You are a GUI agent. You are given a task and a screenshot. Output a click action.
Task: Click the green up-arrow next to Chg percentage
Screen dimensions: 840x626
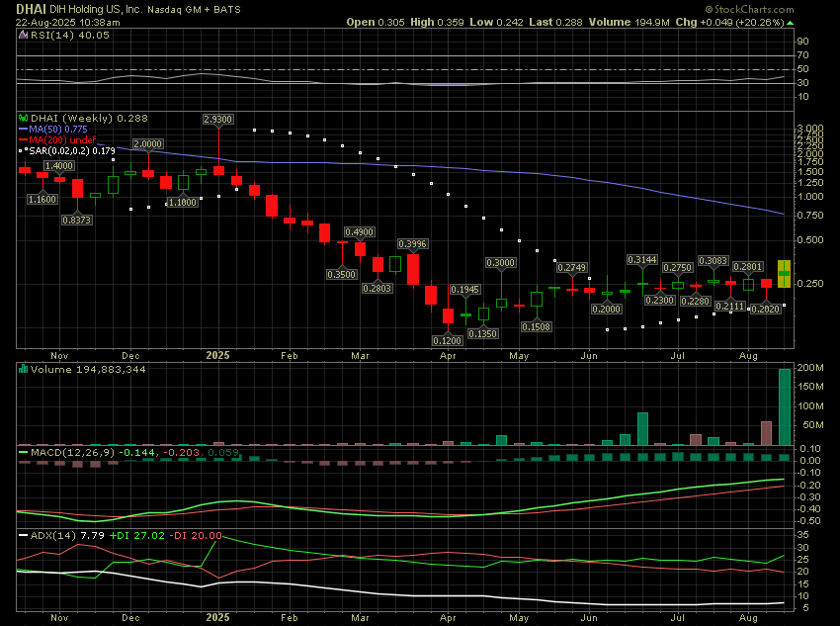click(x=790, y=23)
